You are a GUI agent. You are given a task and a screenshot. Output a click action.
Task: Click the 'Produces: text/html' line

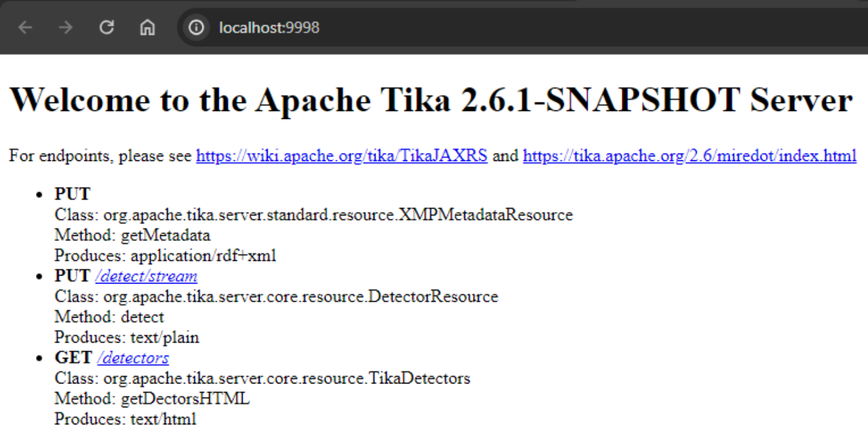125,419
